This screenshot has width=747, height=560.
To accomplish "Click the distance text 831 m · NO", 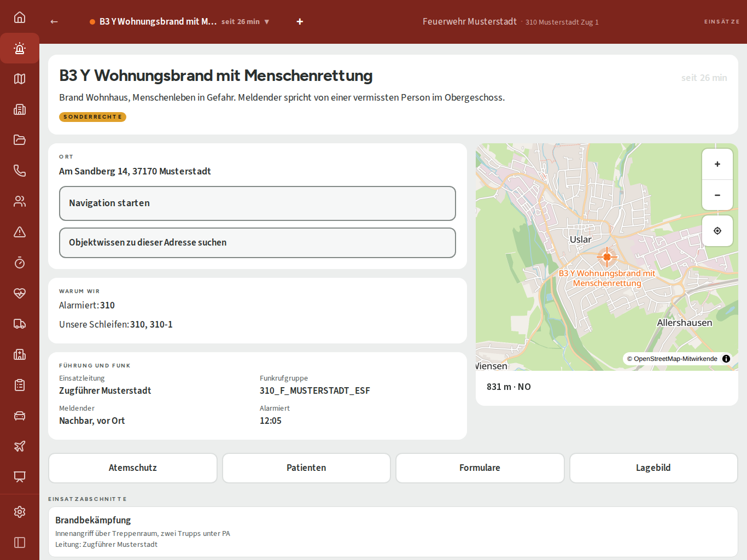I will click(x=509, y=387).
